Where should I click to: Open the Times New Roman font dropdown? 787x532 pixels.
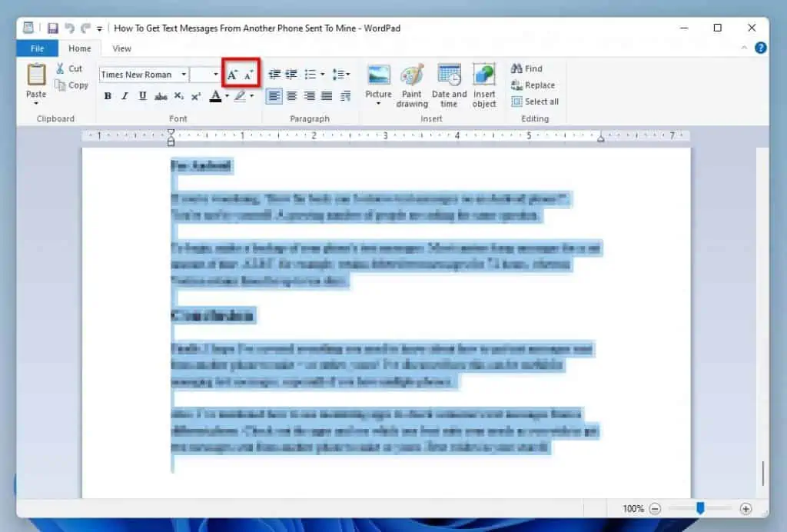(184, 75)
